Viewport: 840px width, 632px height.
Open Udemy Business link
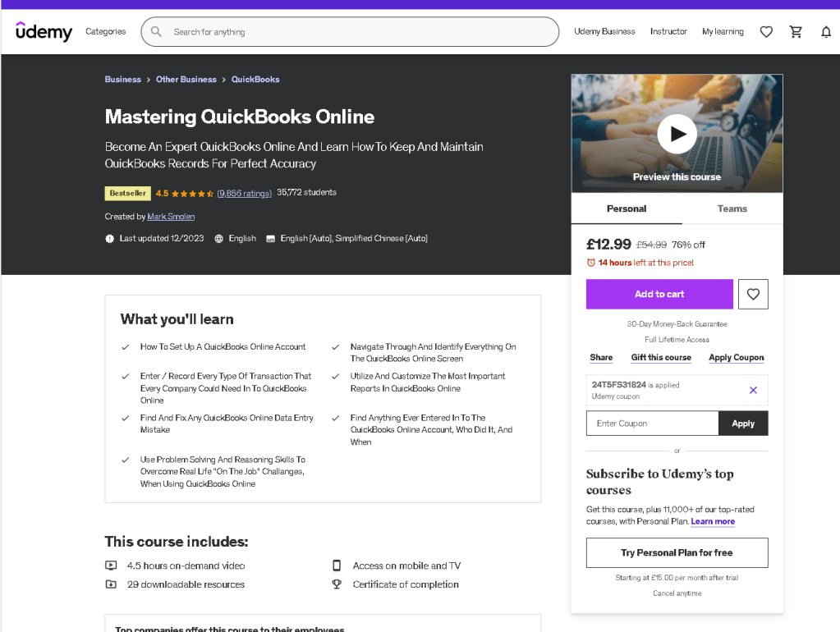(x=604, y=31)
